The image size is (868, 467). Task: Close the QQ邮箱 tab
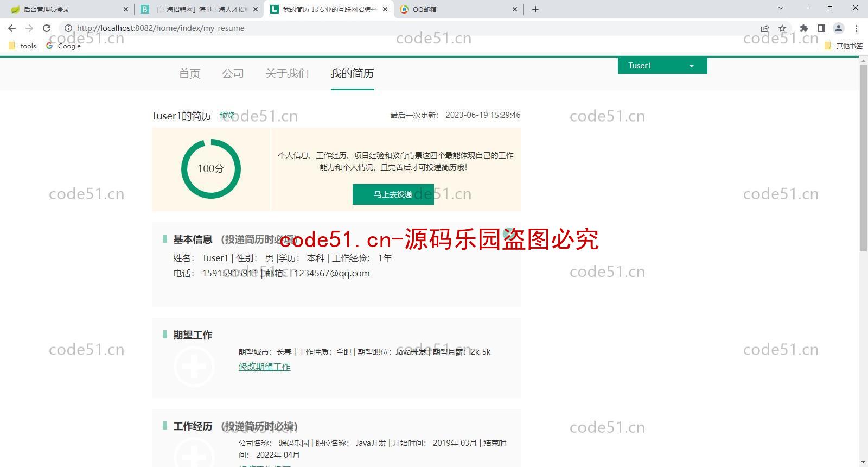click(515, 9)
